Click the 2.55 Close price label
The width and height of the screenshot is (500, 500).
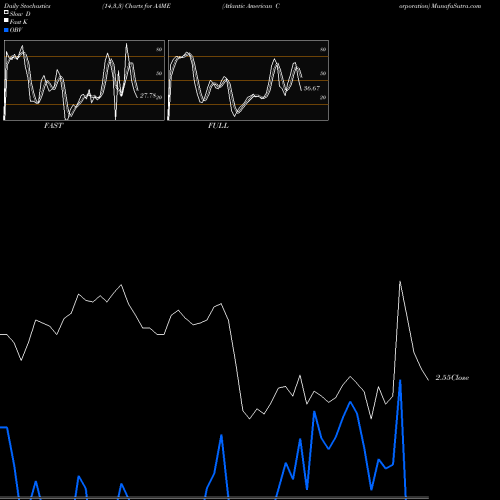[x=452, y=378]
